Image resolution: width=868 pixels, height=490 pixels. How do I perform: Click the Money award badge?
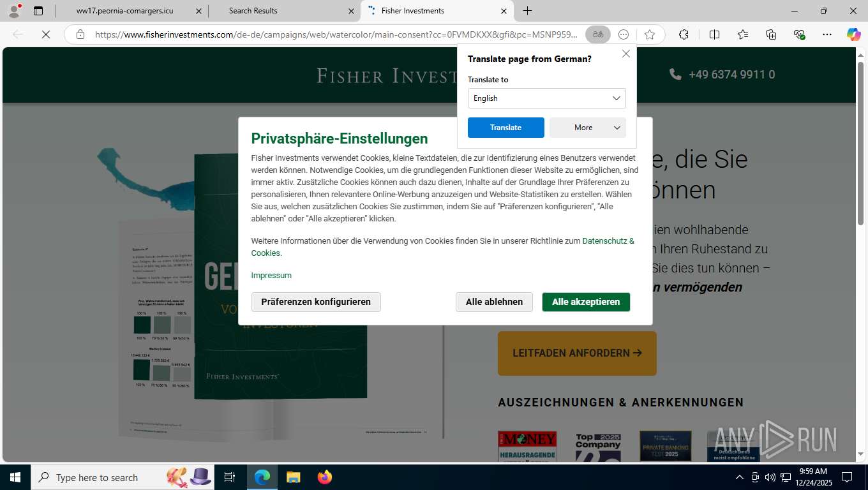527,447
